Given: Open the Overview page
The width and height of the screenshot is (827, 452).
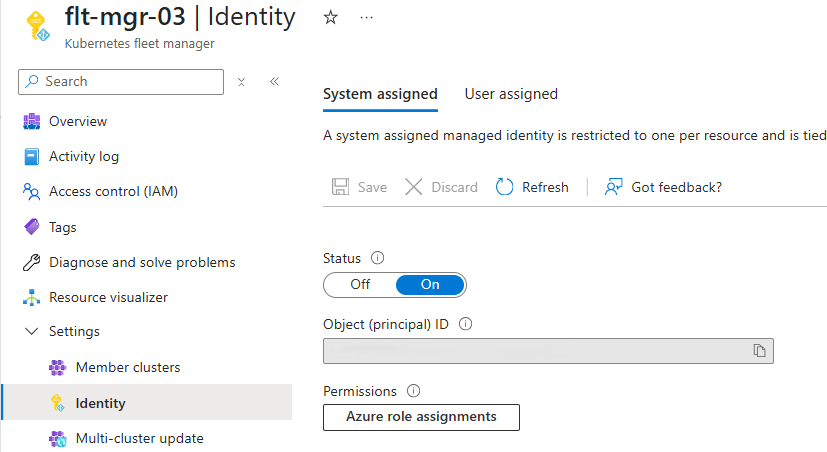Looking at the screenshot, I should (x=78, y=121).
